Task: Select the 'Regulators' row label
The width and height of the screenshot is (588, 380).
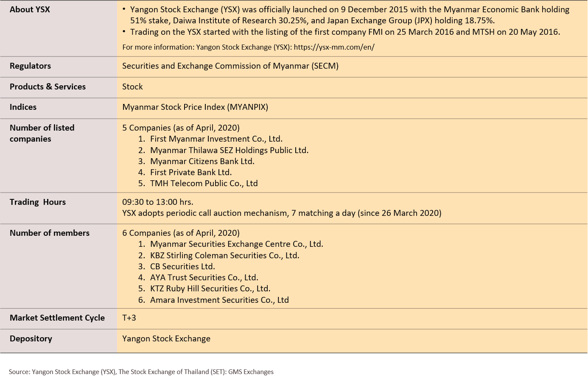Action: click(x=30, y=66)
